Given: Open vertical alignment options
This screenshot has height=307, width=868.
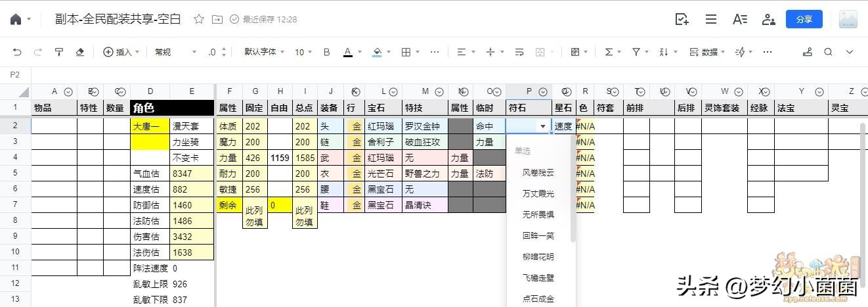Looking at the screenshot, I should [x=490, y=52].
